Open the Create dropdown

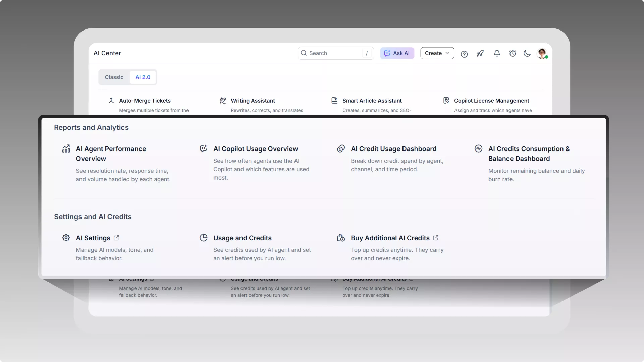click(x=437, y=53)
